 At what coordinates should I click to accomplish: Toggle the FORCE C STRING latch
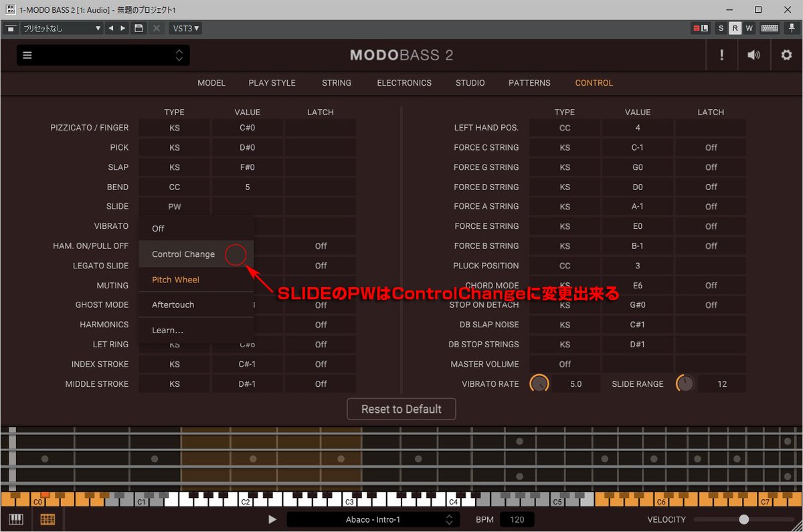711,147
